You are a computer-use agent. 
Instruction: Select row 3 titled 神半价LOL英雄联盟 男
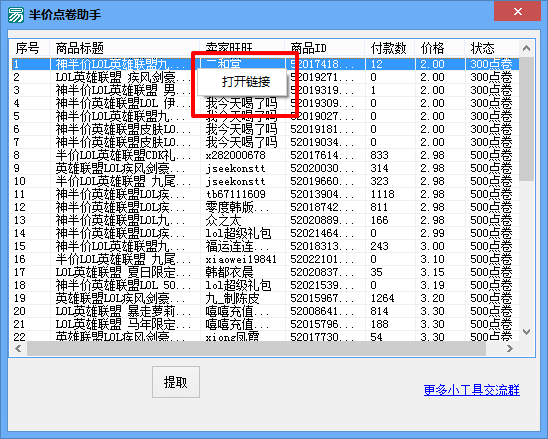click(265, 90)
